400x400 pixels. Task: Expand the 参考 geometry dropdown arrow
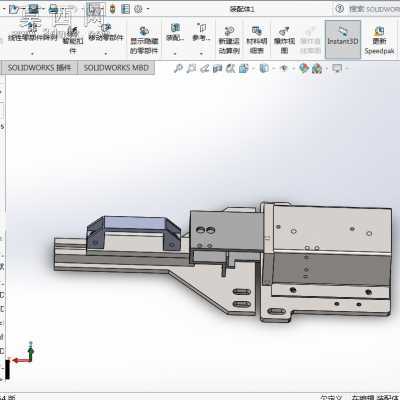tap(201, 53)
